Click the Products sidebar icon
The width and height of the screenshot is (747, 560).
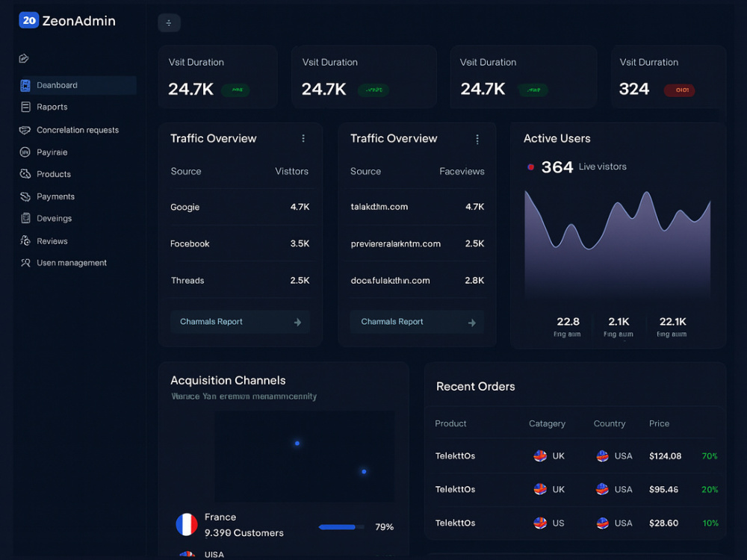point(25,174)
